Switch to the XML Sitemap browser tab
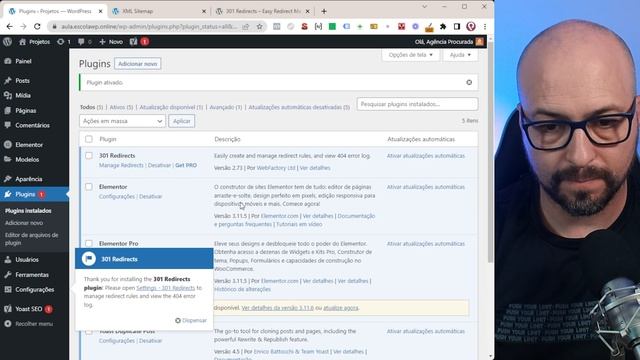 [x=159, y=11]
